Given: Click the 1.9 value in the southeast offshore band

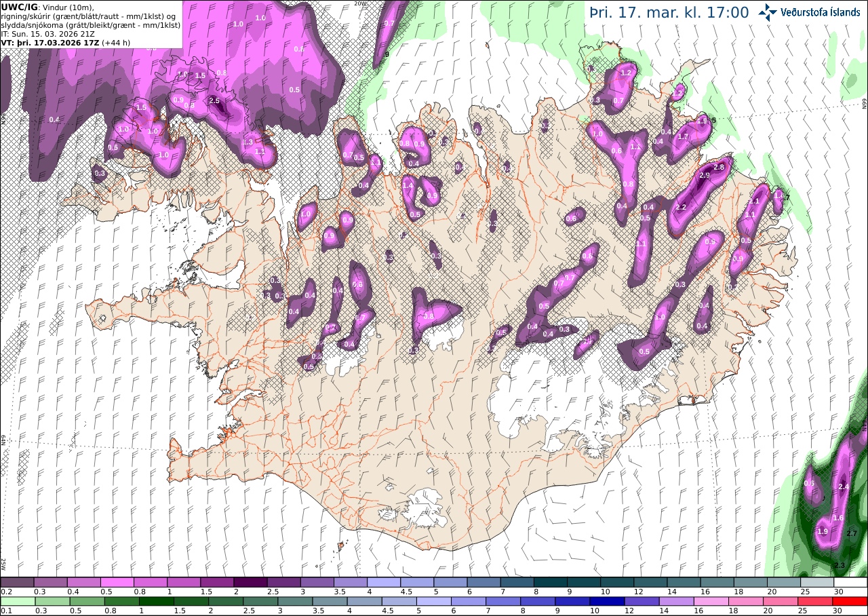Looking at the screenshot, I should 823,531.
